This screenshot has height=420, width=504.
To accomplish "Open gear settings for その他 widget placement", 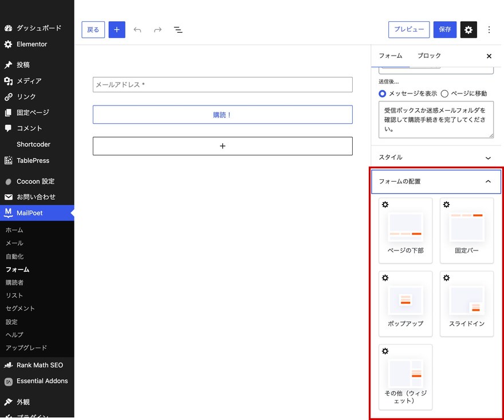I will (x=385, y=351).
